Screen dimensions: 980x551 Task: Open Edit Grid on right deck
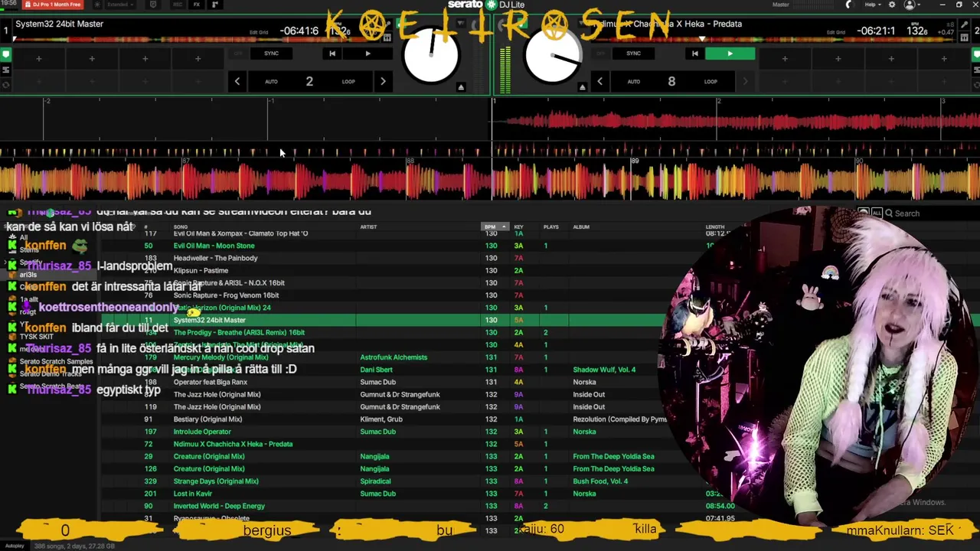pos(836,32)
